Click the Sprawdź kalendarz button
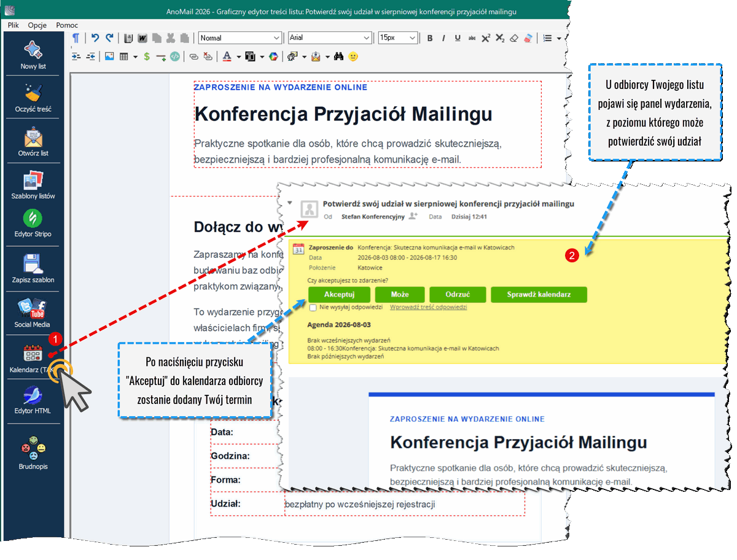737x560 pixels. pos(539,294)
